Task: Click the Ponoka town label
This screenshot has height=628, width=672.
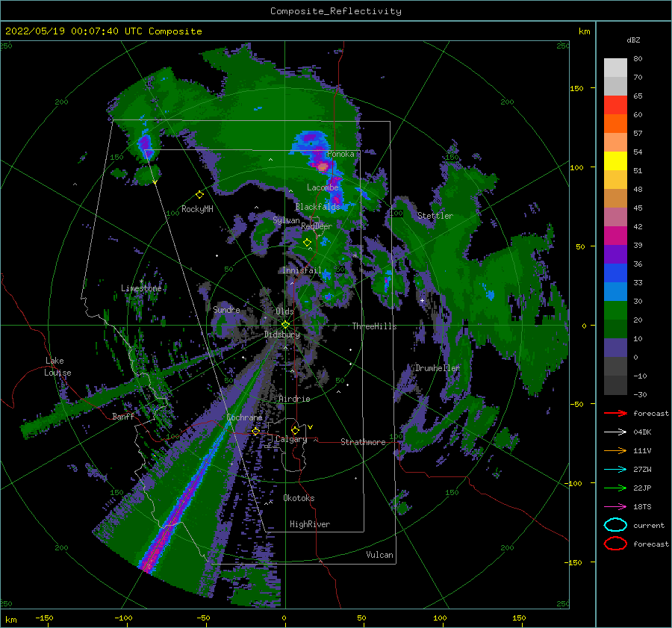Action: coord(340,154)
